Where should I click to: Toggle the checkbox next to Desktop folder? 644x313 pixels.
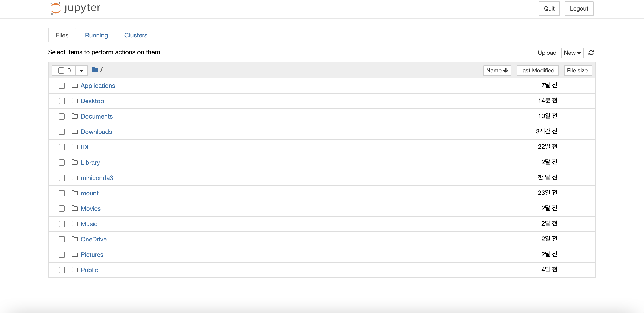point(62,101)
